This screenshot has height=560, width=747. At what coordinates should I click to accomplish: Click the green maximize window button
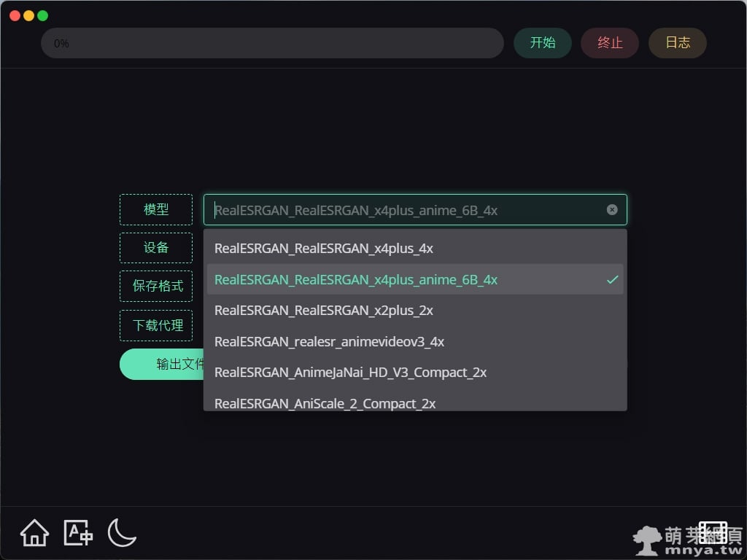coord(43,15)
